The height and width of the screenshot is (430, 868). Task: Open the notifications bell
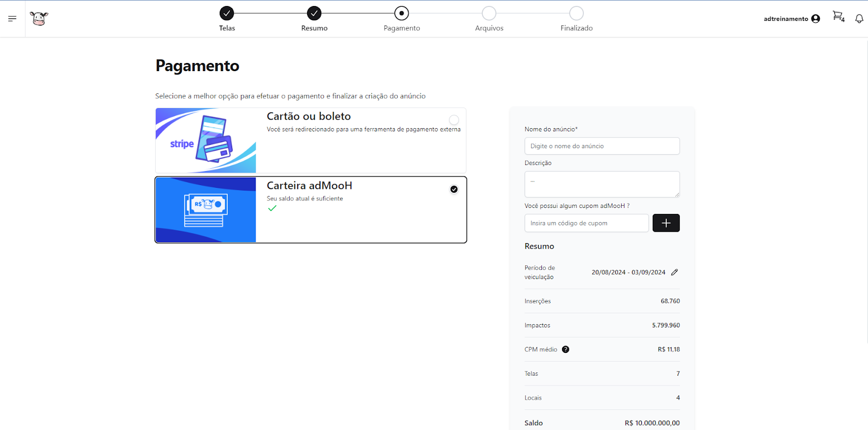[x=859, y=18]
